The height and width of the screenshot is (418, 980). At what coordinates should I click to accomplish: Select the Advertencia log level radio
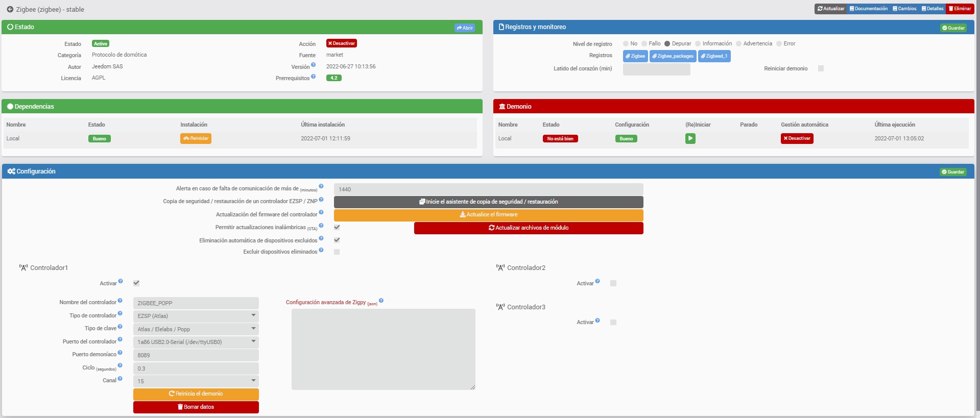point(738,44)
